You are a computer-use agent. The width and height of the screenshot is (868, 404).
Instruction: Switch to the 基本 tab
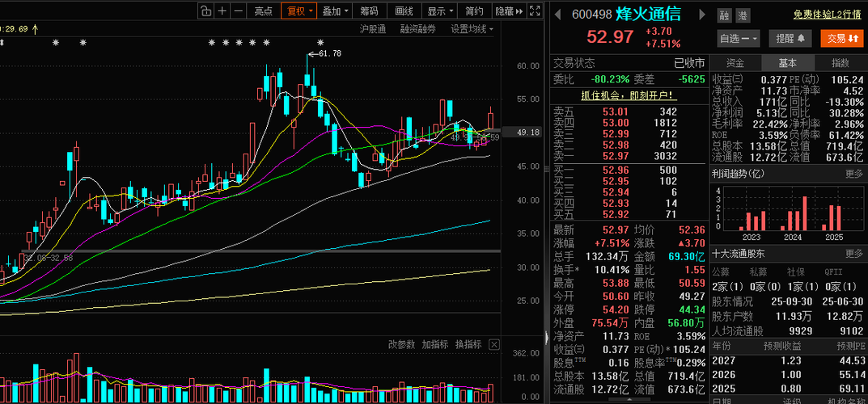click(x=787, y=63)
